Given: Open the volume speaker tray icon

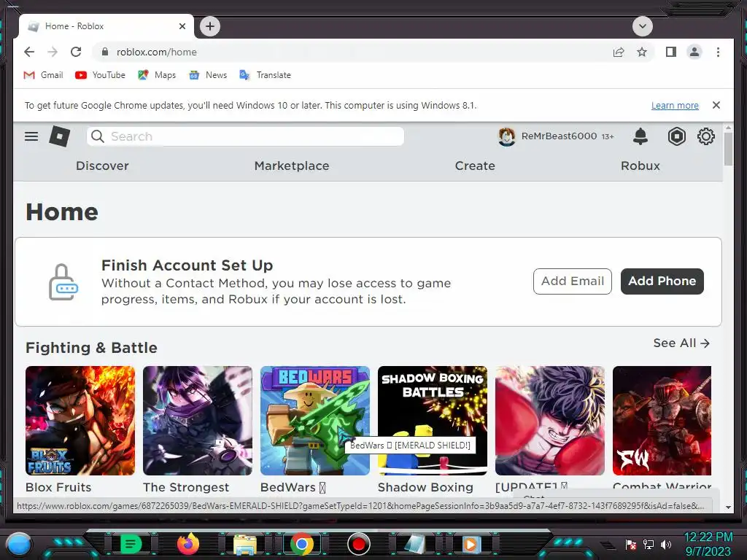Looking at the screenshot, I should tap(665, 544).
